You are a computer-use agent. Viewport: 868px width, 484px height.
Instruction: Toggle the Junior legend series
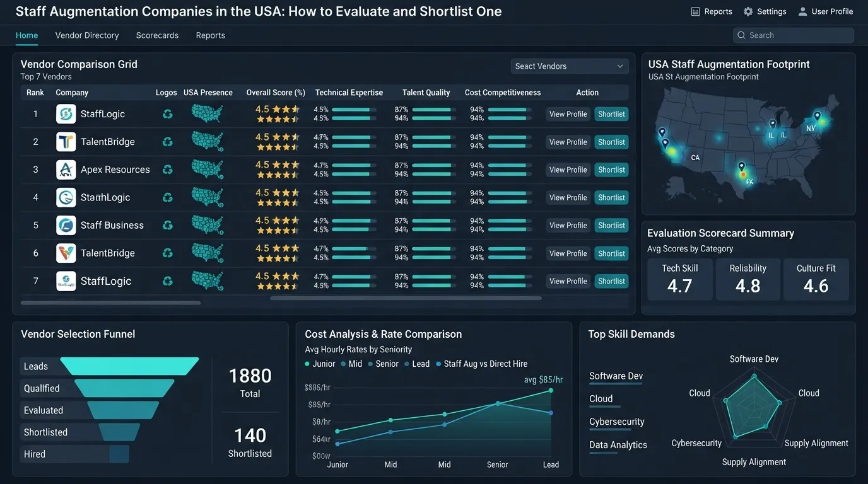coord(320,364)
